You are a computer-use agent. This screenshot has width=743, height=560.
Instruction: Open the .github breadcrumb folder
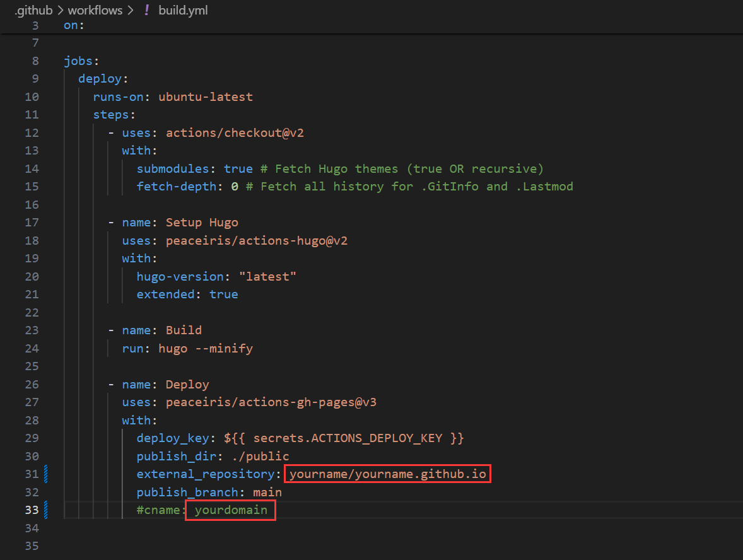[x=34, y=10]
